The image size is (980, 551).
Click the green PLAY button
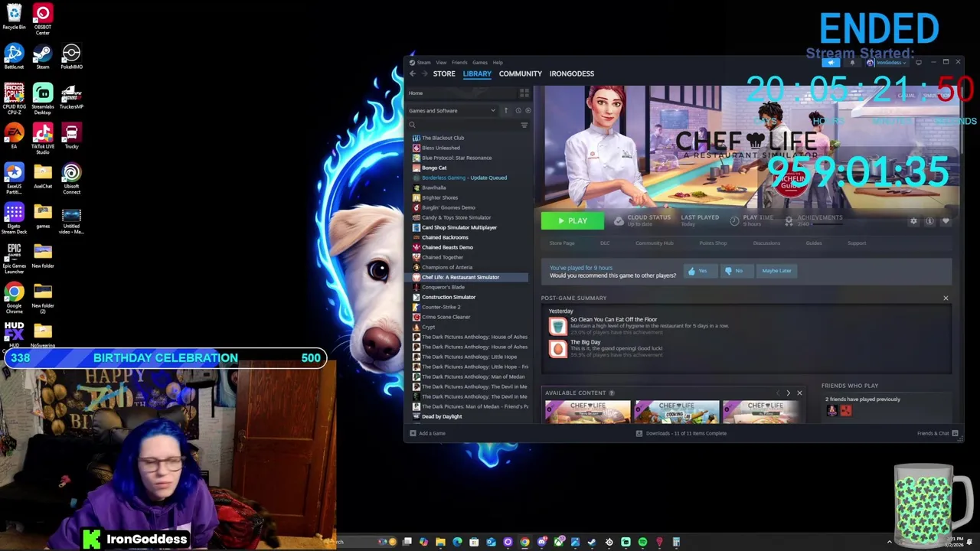coord(572,221)
